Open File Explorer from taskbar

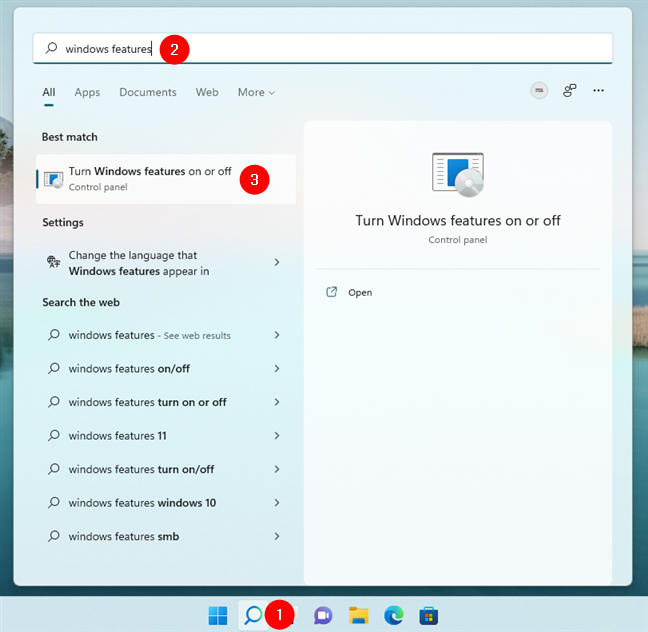tap(358, 615)
